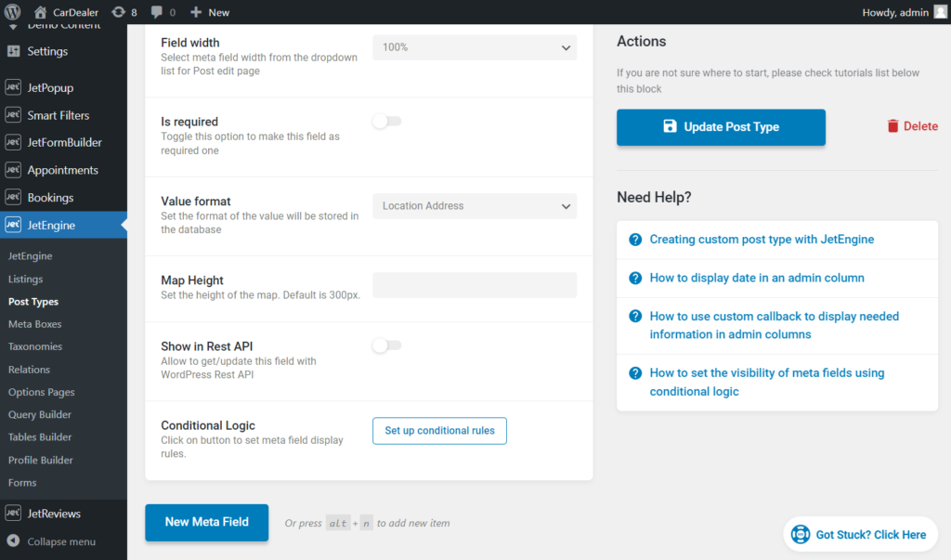This screenshot has height=560, width=951.
Task: Click the Collapse menu arrow icon
Action: [x=13, y=541]
